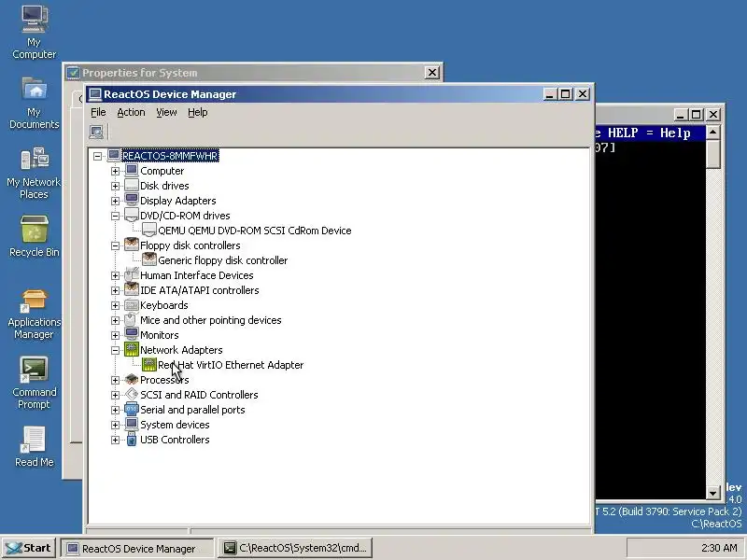Click the Floppy disk controllers category icon

click(132, 245)
